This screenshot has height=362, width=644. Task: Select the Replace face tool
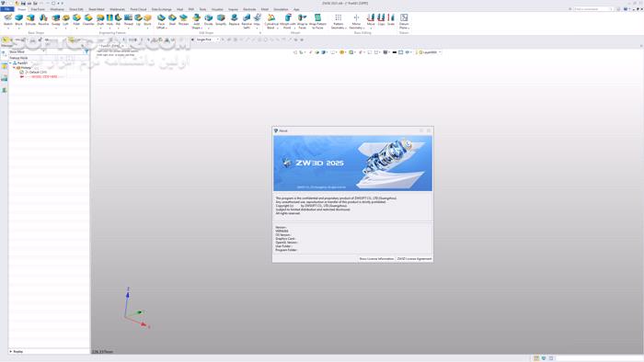(x=234, y=19)
